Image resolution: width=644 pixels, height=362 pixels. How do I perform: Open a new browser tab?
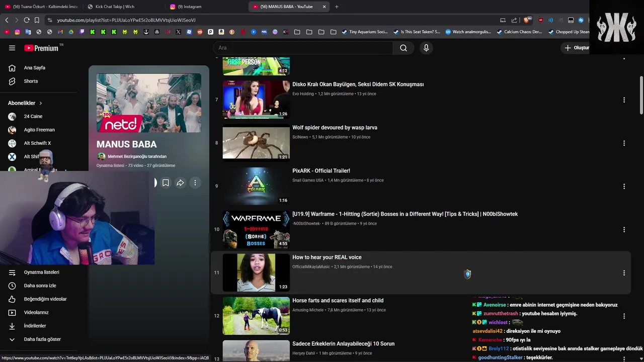click(x=337, y=7)
